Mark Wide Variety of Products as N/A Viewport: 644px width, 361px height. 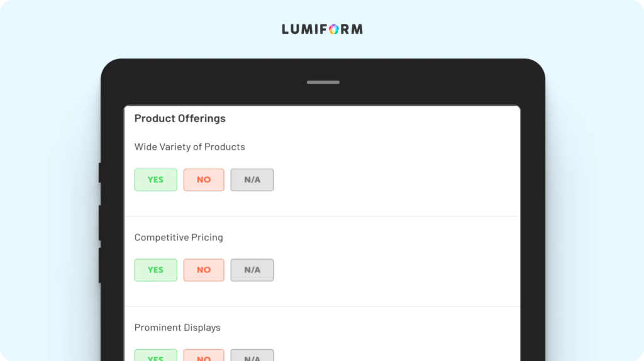[252, 180]
